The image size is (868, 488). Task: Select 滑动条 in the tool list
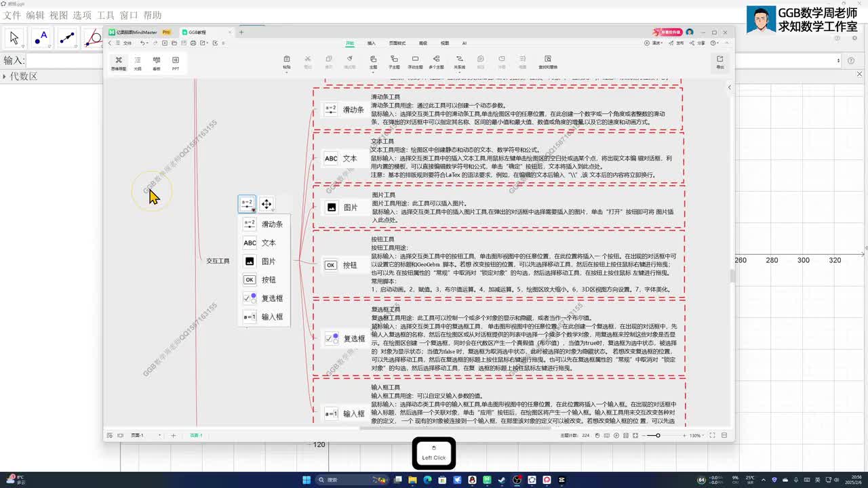pos(264,224)
